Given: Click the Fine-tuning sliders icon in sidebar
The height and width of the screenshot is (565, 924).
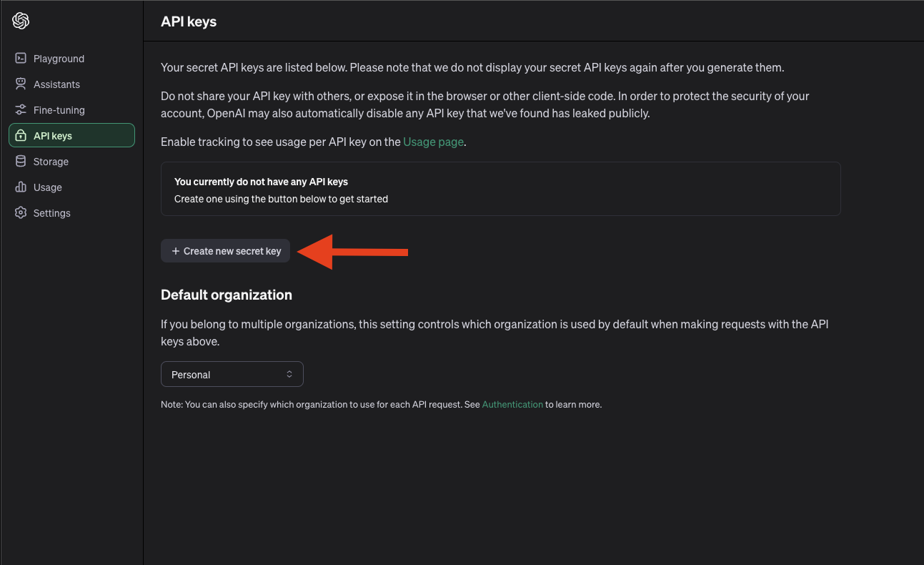Looking at the screenshot, I should click(21, 110).
